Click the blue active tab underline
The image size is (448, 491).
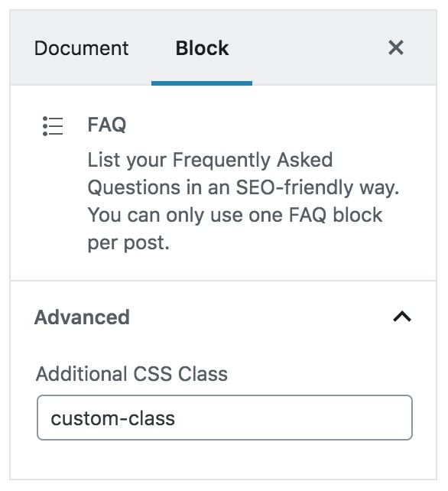tap(202, 83)
